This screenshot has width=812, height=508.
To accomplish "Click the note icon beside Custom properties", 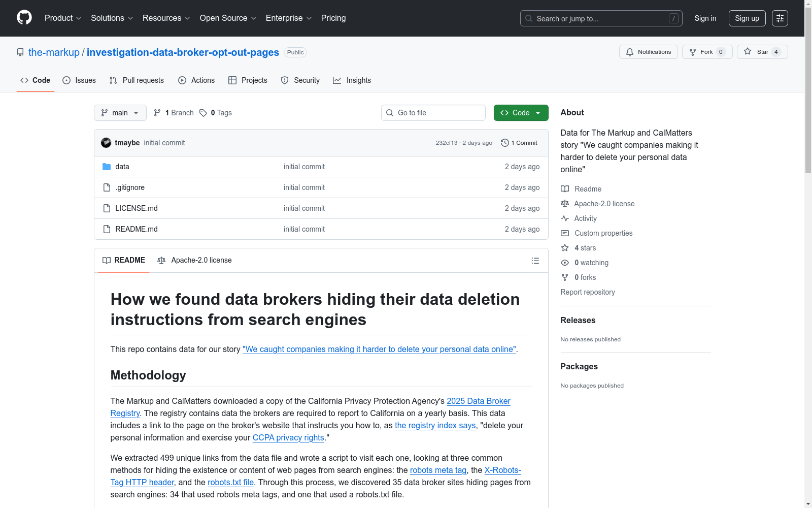I will click(x=565, y=233).
